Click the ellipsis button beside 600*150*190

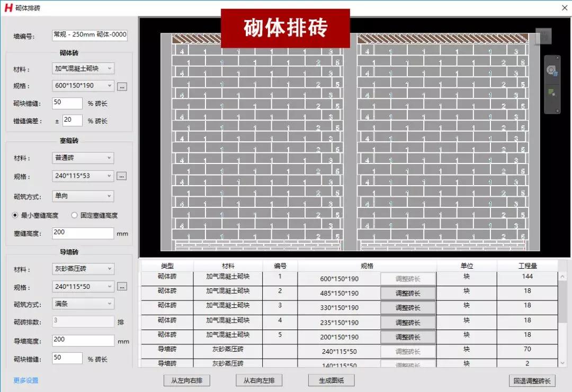(122, 87)
